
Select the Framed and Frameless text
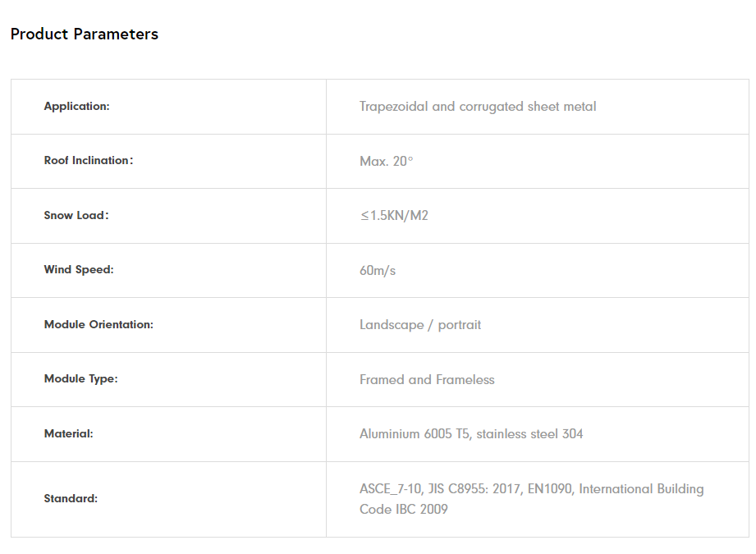click(x=427, y=380)
